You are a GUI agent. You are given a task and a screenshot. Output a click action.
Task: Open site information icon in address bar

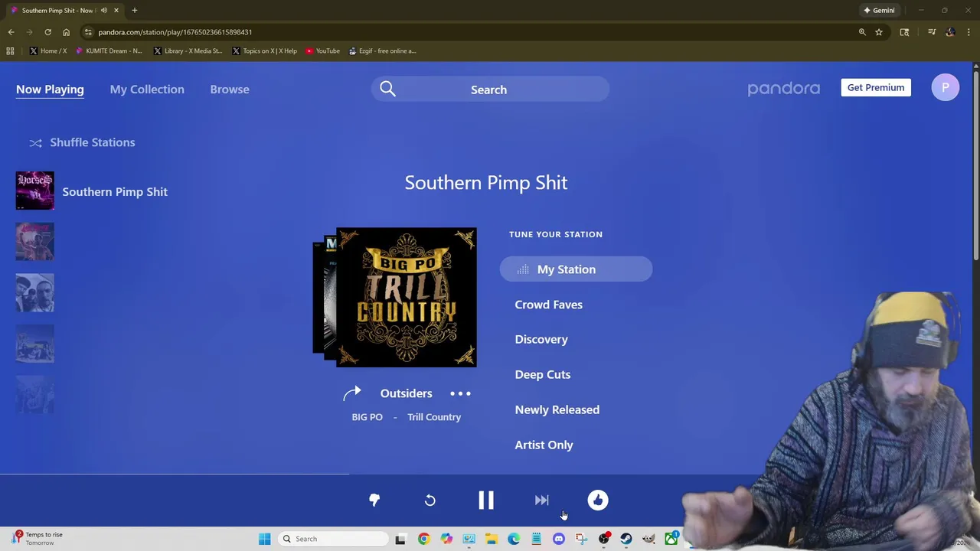point(88,32)
